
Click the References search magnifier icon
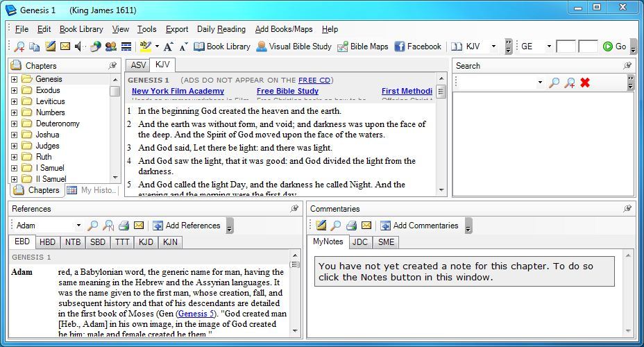(x=93, y=226)
